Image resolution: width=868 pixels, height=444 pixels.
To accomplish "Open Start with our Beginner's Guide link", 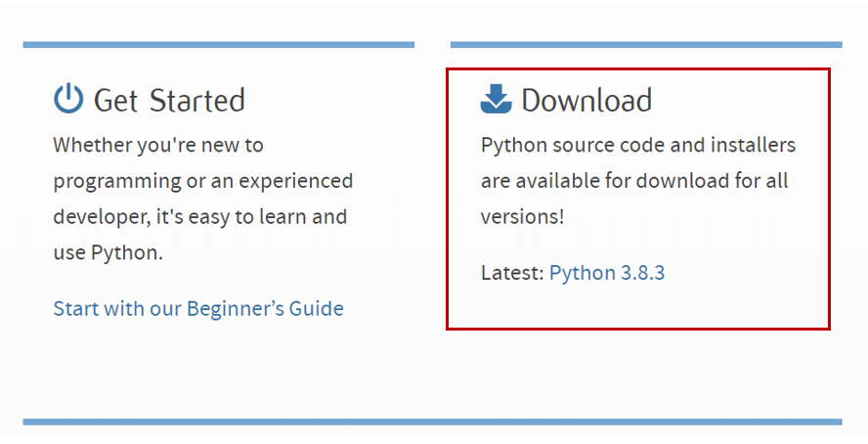I will tap(198, 308).
